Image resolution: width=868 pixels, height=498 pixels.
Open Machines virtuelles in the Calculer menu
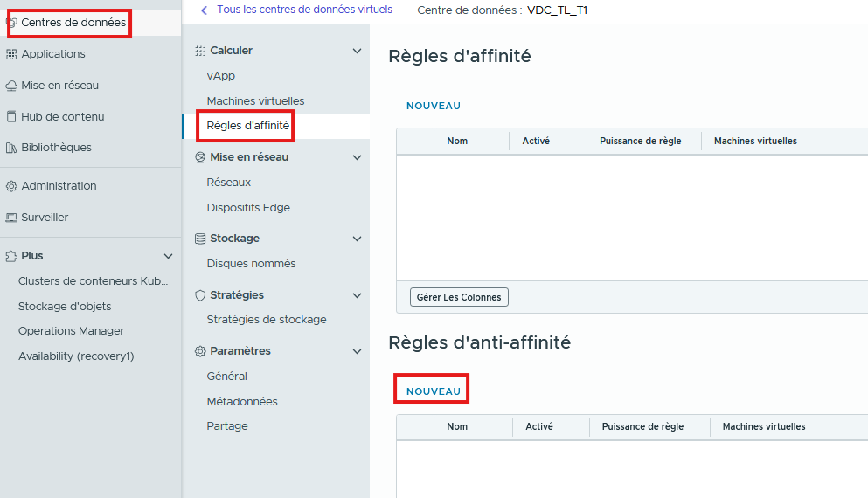click(x=255, y=101)
